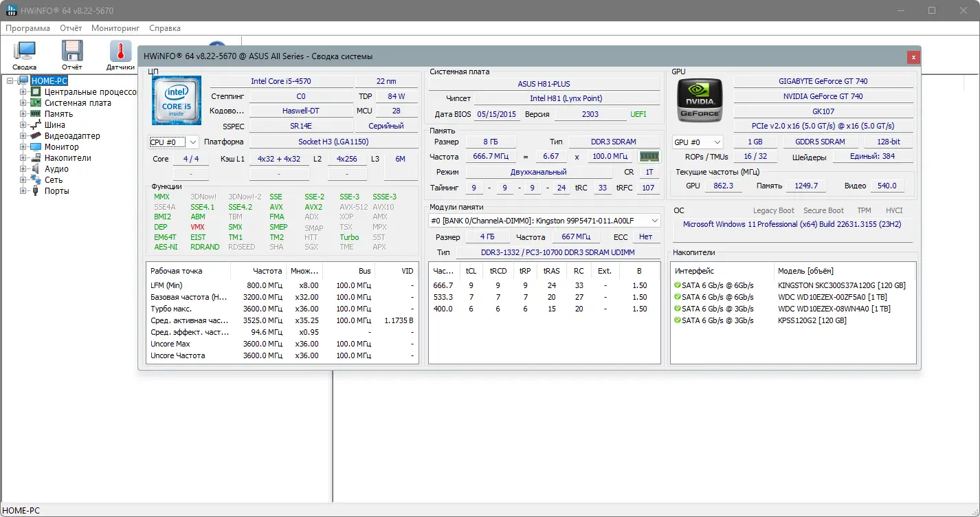Open the memory module BANK 0 dropdown
Viewport: 980px width, 517px height.
coord(544,221)
